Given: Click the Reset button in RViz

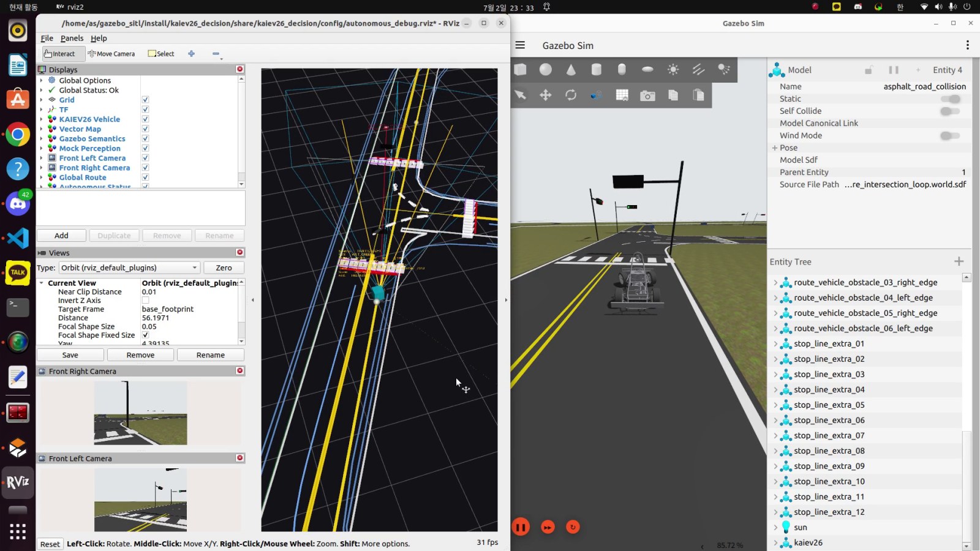Looking at the screenshot, I should pos(50,544).
